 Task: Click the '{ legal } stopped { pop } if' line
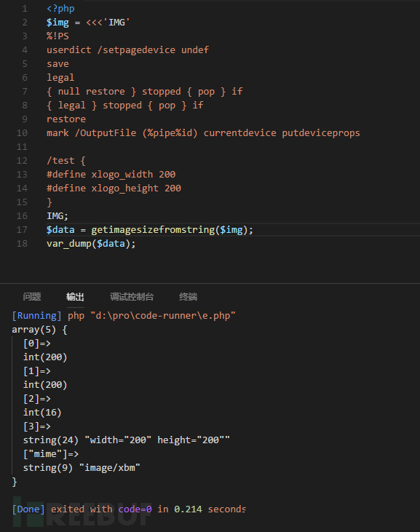[x=125, y=106]
